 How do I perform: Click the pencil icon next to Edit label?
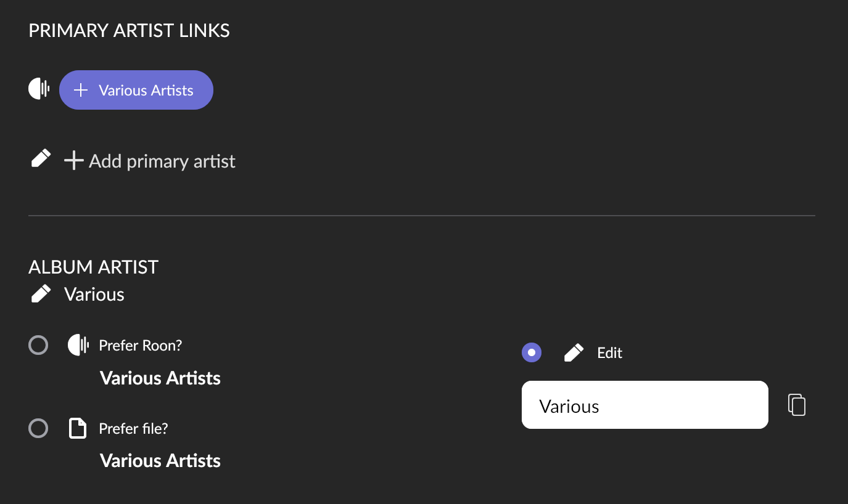[574, 352]
